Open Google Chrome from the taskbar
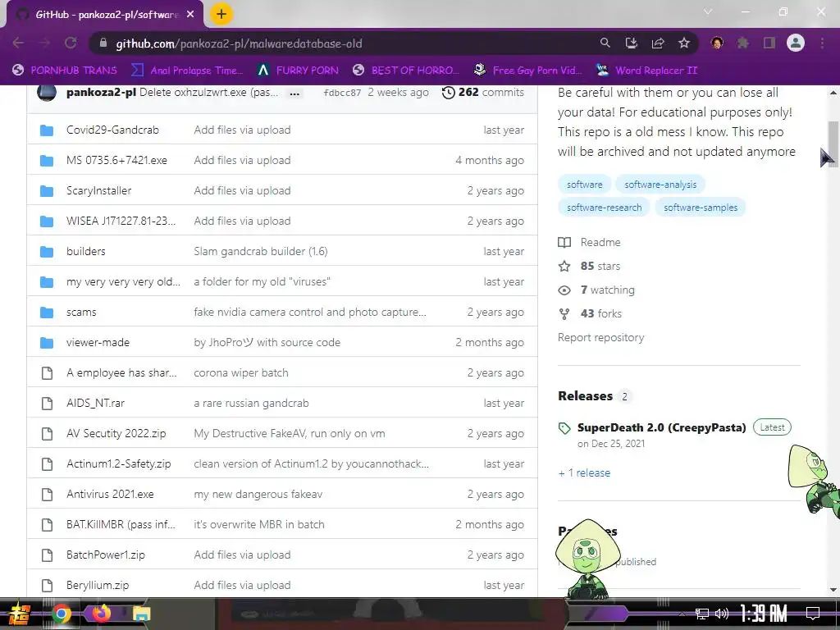 [61, 614]
